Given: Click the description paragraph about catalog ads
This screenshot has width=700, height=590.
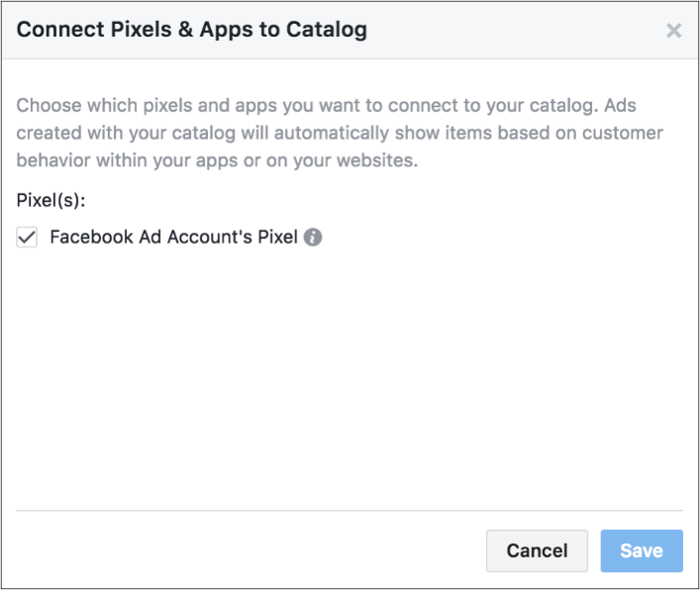Looking at the screenshot, I should 340,133.
